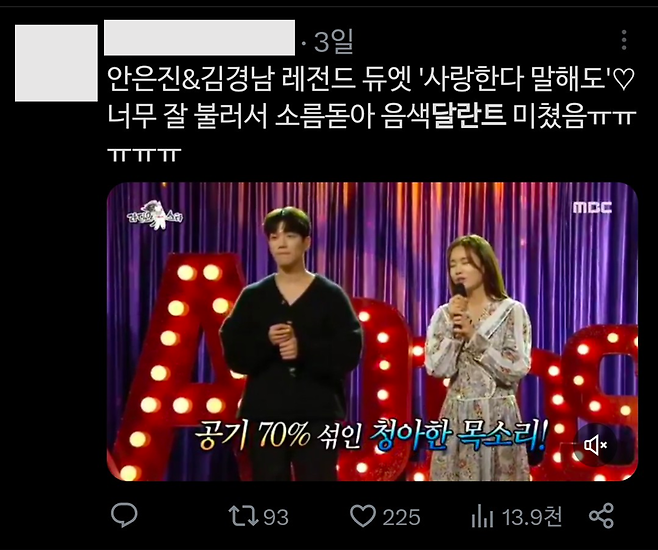The width and height of the screenshot is (658, 550).
Task: Open the tweet via the 3일 timestamp
Action: coord(334,41)
